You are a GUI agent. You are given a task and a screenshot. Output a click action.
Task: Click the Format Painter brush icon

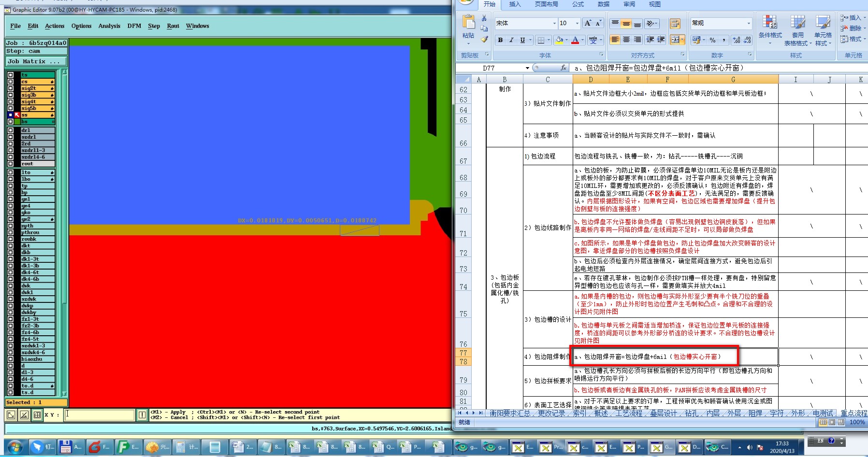tap(484, 39)
